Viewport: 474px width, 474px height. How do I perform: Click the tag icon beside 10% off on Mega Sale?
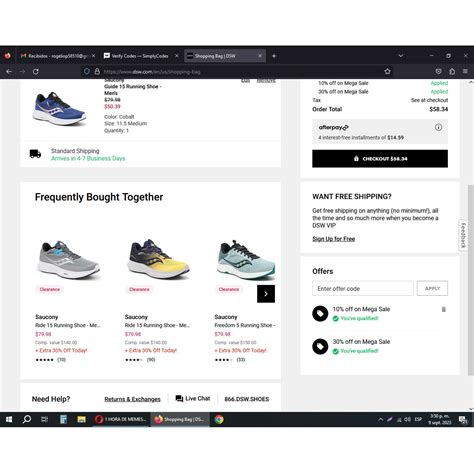click(x=320, y=313)
